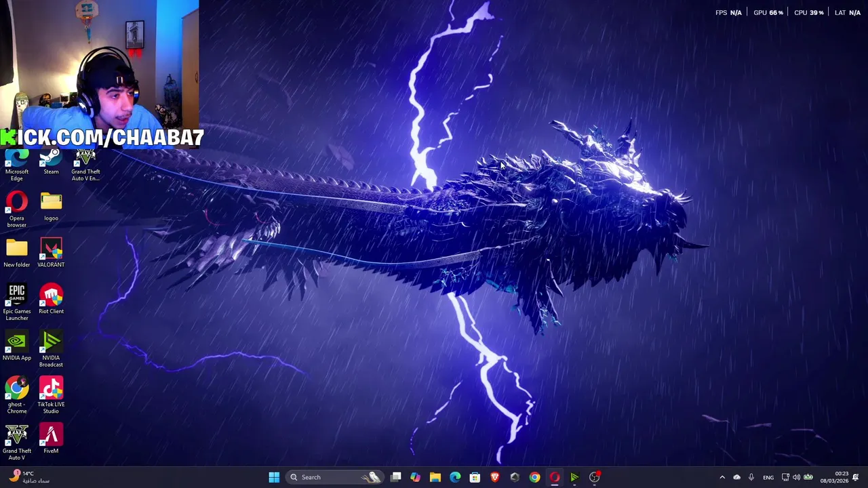Open the Windows Start menu
Image resolution: width=868 pixels, height=488 pixels.
click(274, 477)
